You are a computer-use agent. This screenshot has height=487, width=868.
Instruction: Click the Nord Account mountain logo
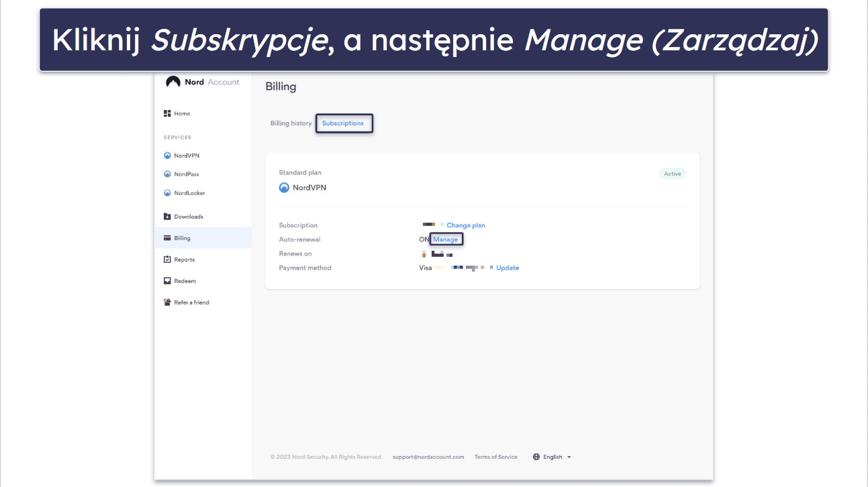(x=173, y=82)
